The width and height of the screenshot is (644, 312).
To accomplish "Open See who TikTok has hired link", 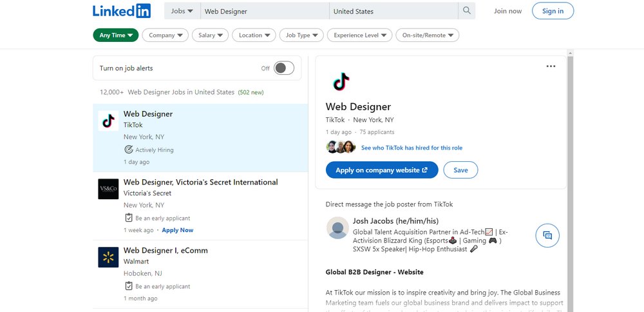I will tap(412, 148).
